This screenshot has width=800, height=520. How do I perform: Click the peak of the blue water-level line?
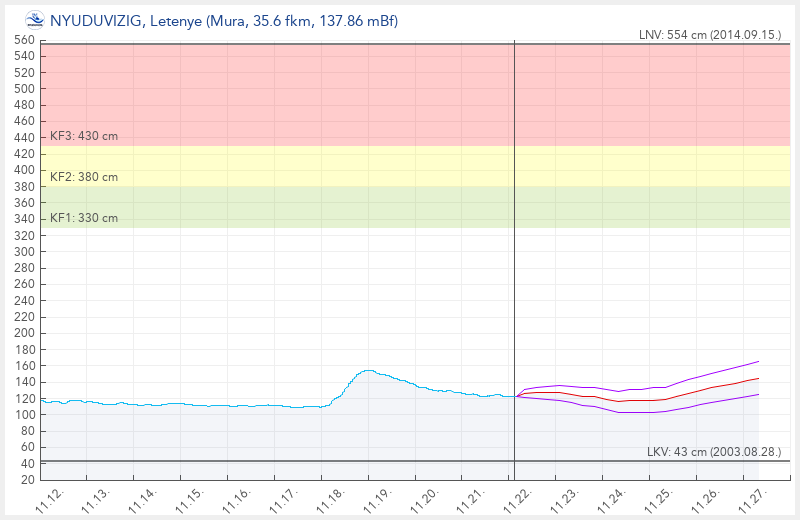tap(368, 371)
